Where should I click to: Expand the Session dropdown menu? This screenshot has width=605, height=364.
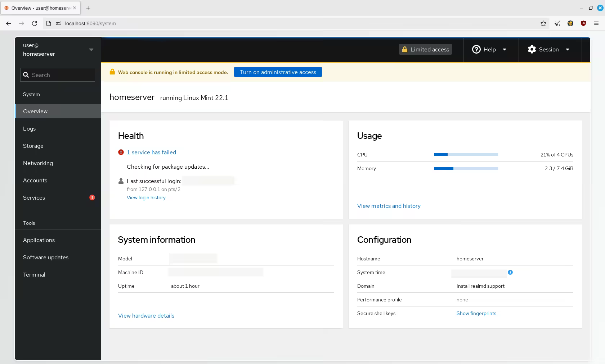(x=548, y=50)
